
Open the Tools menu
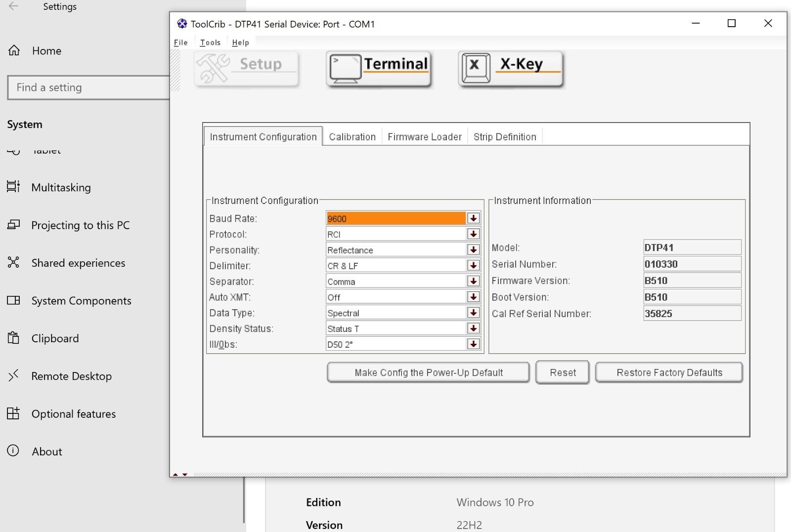coord(210,42)
